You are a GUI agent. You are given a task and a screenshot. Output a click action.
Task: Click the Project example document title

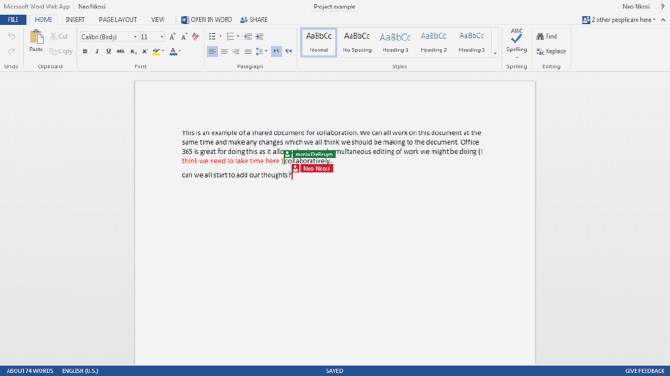(335, 7)
